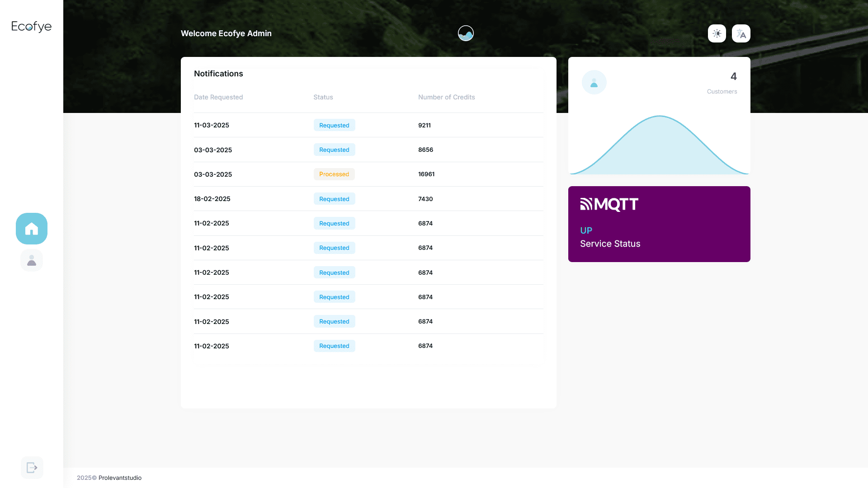The image size is (868, 488).
Task: Click the round profile avatar in header
Action: tap(466, 33)
